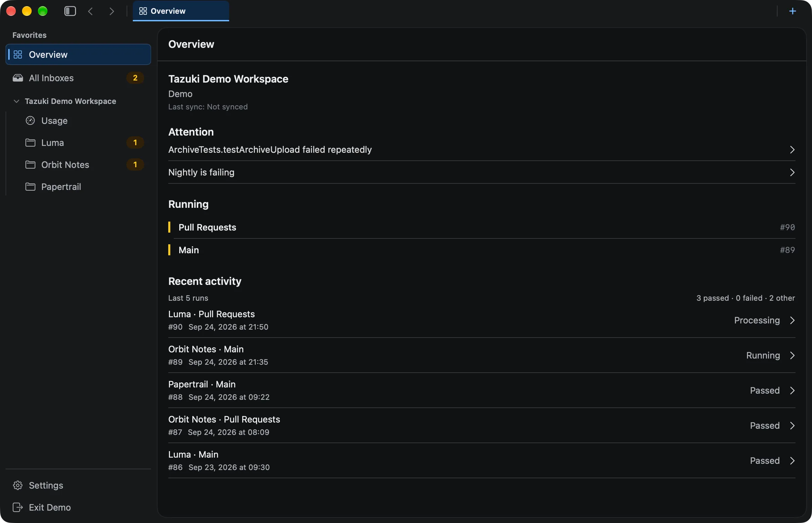812x523 pixels.
Task: Click the Overview grid icon in sidebar
Action: tap(18, 54)
